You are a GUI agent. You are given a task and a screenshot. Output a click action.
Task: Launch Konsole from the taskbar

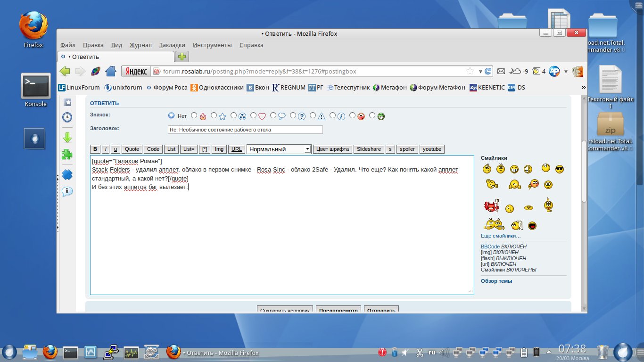point(70,352)
